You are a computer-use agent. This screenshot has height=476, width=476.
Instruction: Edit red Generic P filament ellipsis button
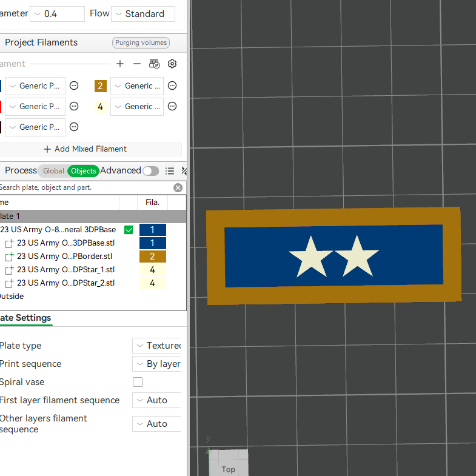[74, 106]
